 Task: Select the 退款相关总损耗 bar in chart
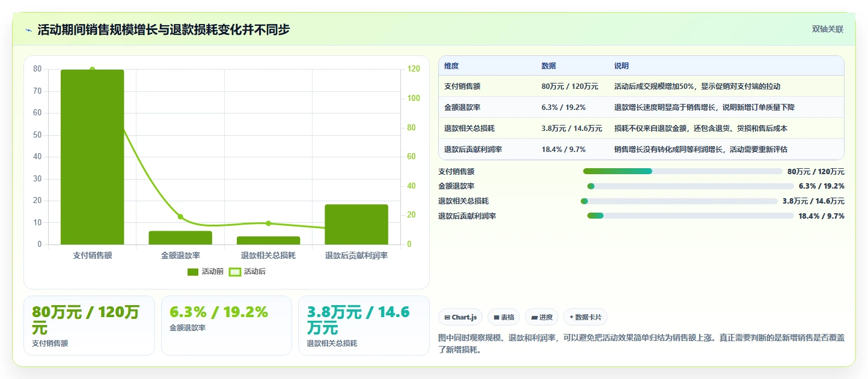tap(269, 240)
